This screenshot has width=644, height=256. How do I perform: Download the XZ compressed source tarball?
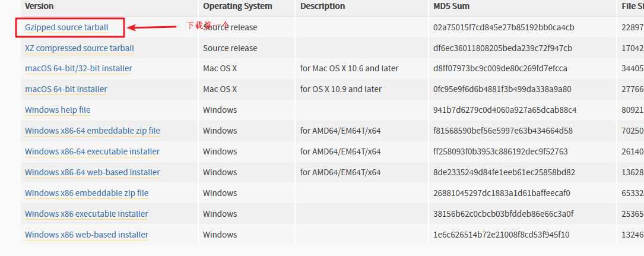(80, 48)
